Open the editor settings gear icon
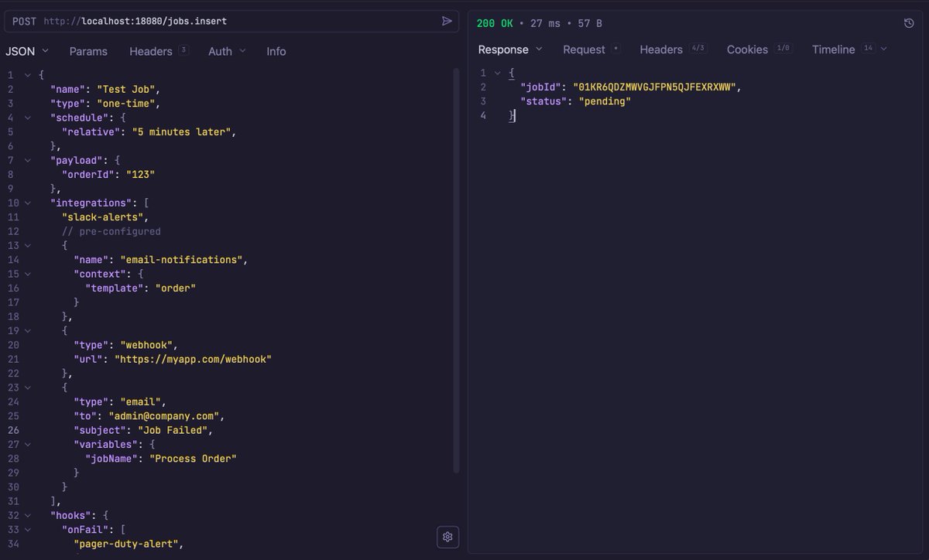Viewport: 929px width, 560px height. (447, 537)
